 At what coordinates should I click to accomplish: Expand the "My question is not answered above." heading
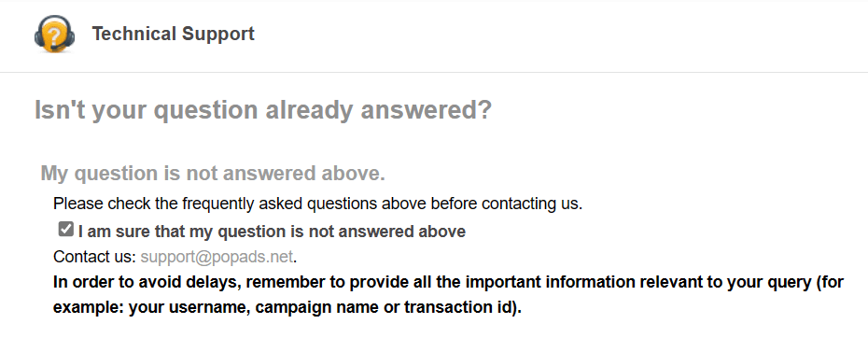213,174
